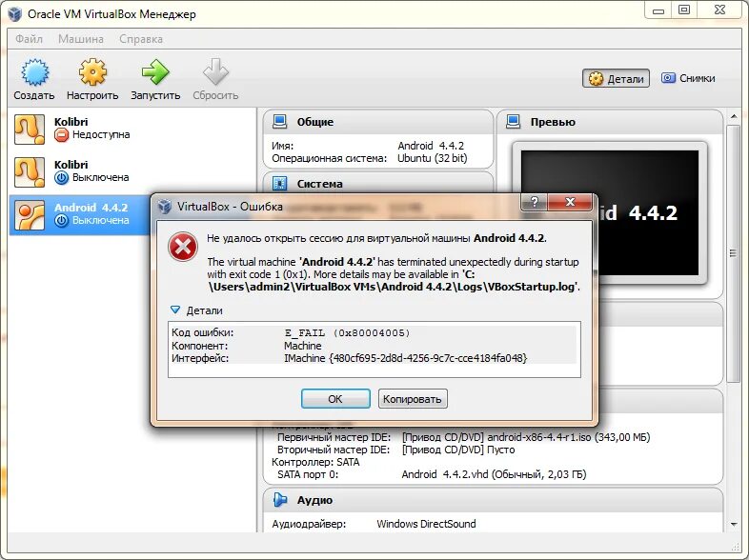This screenshot has width=749, height=560.
Task: Click the Android 4.4.2 OS icon in list
Action: tap(30, 215)
